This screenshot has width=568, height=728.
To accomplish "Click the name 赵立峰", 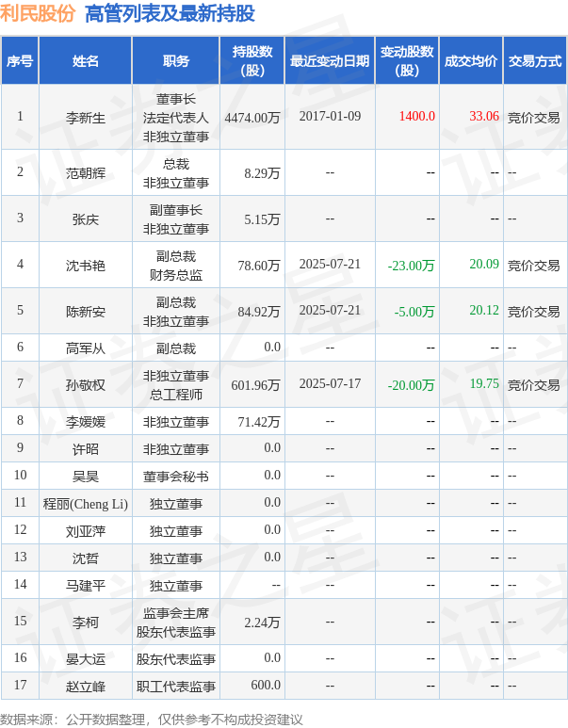I will click(x=86, y=687).
